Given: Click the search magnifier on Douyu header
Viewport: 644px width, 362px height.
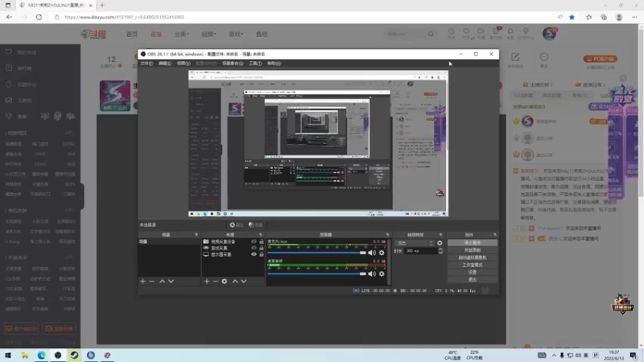Looking at the screenshot, I should 431,34.
